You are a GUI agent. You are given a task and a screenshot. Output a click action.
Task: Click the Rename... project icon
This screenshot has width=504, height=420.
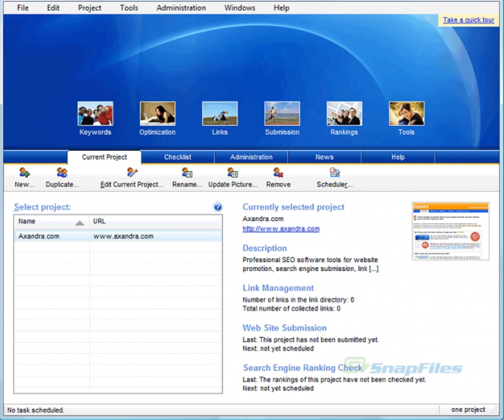[x=187, y=173]
